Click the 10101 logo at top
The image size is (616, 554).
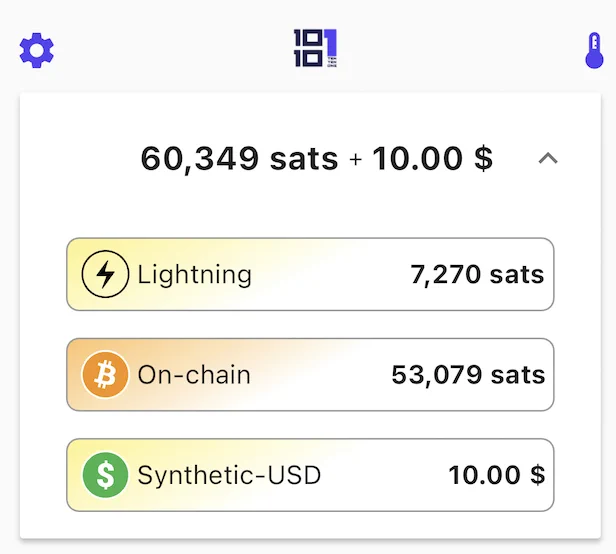pyautogui.click(x=316, y=49)
